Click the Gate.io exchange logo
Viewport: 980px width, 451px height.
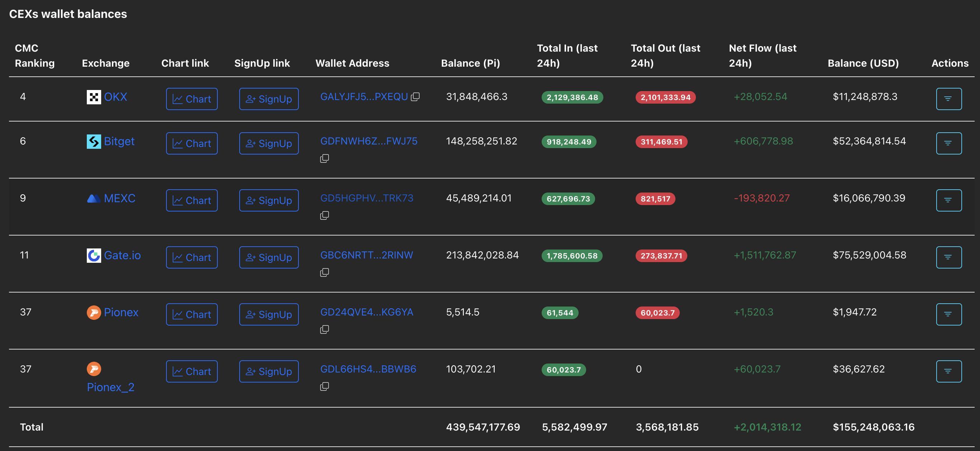pyautogui.click(x=94, y=256)
